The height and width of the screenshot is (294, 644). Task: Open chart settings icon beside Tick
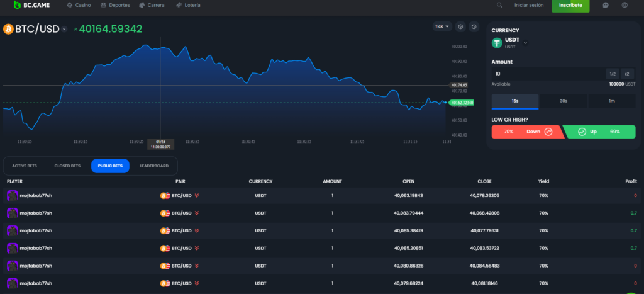460,26
